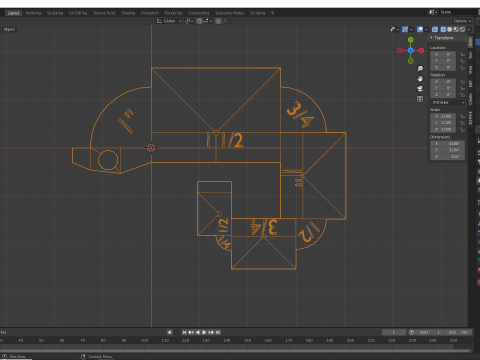Open the rotation mode dropdown
Viewport: 480px width, 360px height.
coord(448,102)
